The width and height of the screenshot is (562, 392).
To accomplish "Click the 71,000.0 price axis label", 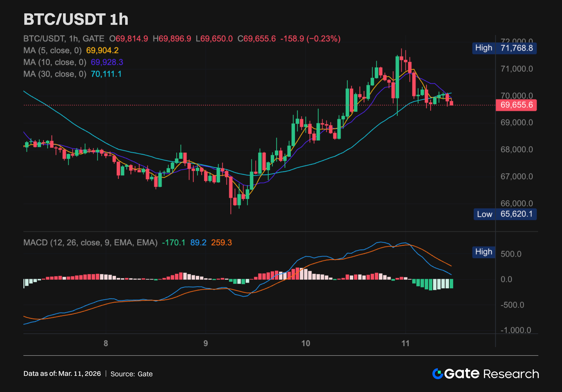I will pos(517,69).
